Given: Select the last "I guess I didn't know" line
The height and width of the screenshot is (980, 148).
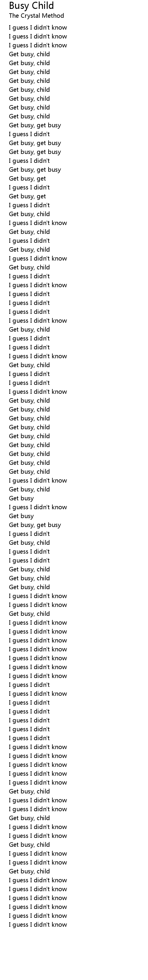Looking at the screenshot, I should (38, 925).
